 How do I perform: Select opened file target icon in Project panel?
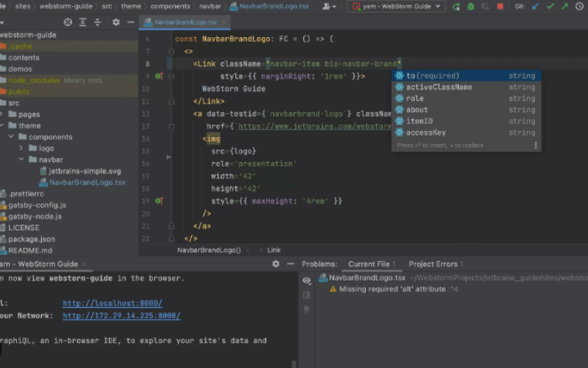68,22
